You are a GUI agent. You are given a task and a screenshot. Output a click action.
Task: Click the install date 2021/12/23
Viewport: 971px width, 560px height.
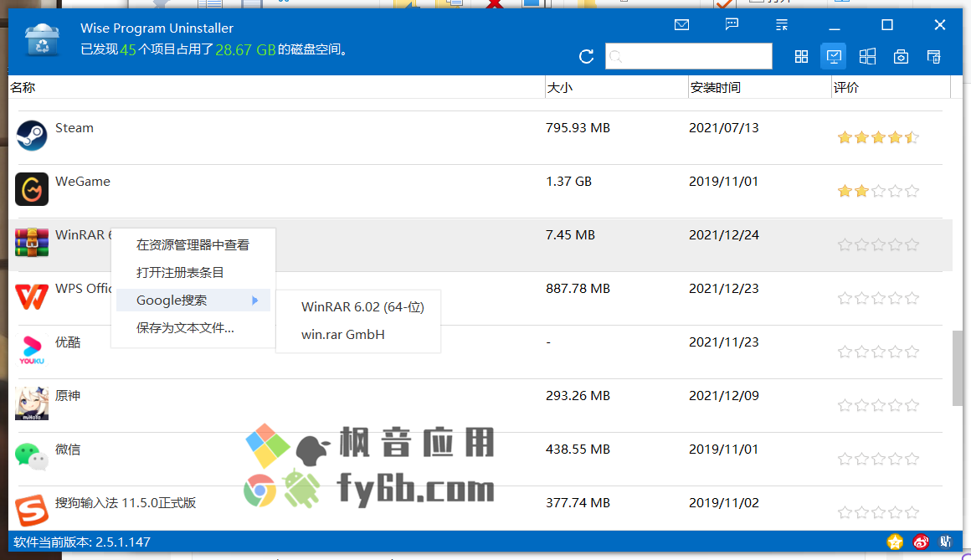724,289
